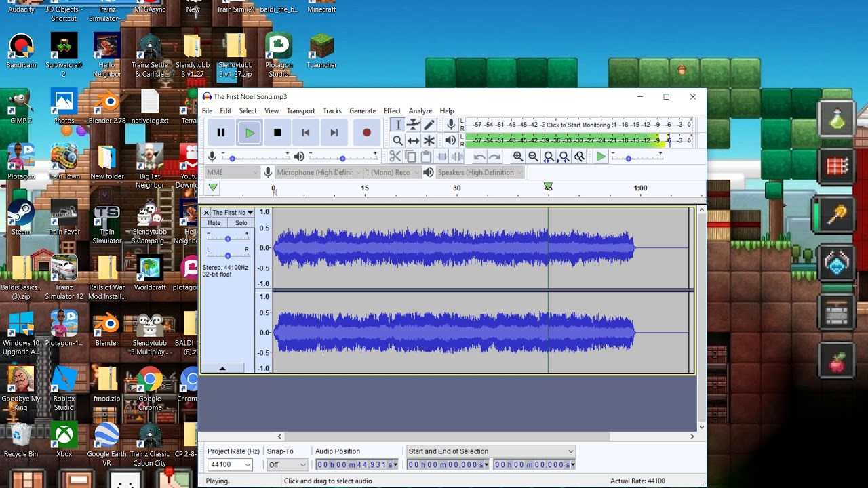
Task: Click the Silence audio icon
Action: click(x=457, y=157)
